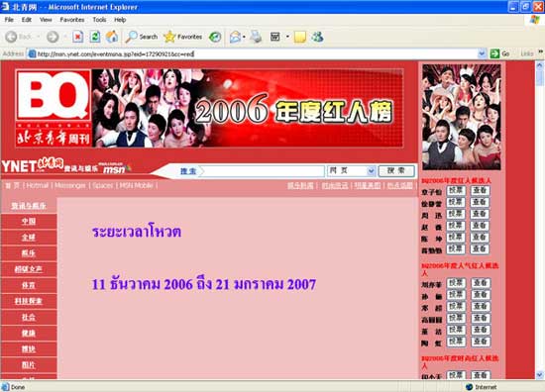Click the MSN Mobile link
Screen dimensions: 545x392
tap(137, 186)
